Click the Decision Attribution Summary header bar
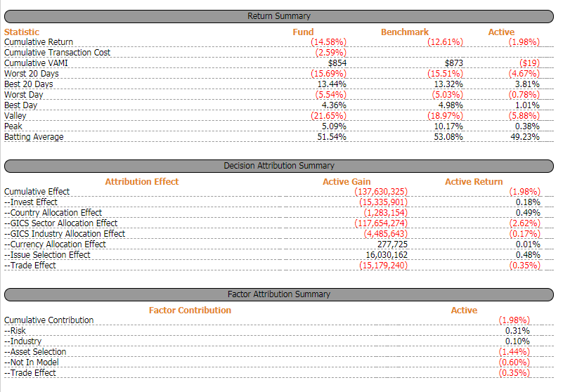Viewport: 570px width, 392px height. (x=279, y=166)
